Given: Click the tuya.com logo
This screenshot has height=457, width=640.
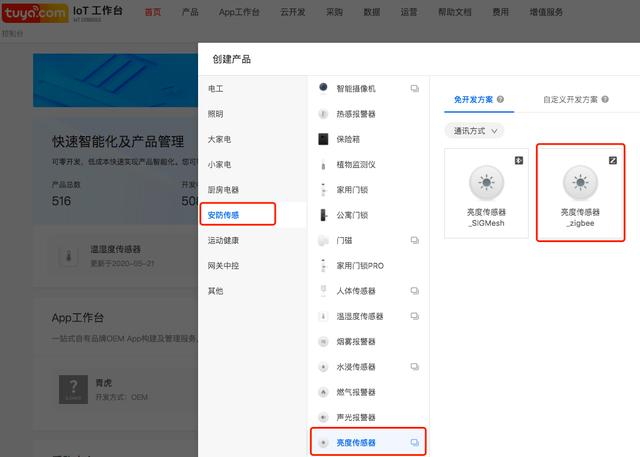Looking at the screenshot, I should click(35, 13).
